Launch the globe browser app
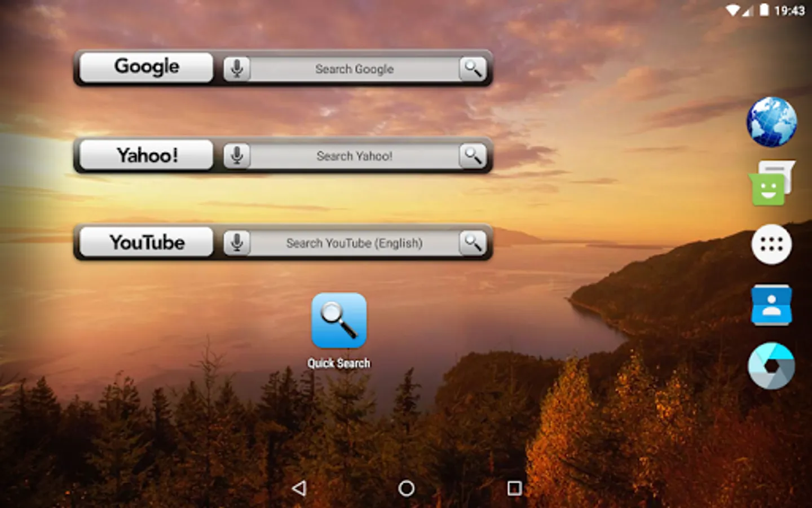 771,122
